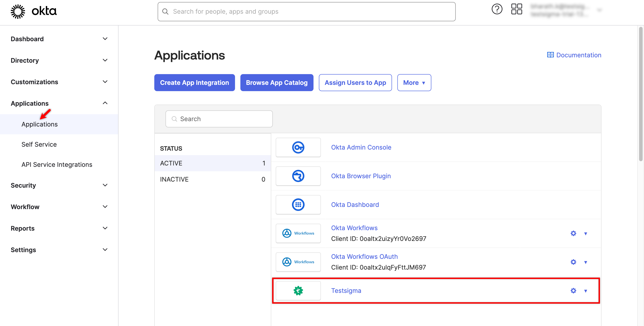This screenshot has height=326, width=644.
Task: Open settings gear for Testsigma
Action: pyautogui.click(x=573, y=291)
